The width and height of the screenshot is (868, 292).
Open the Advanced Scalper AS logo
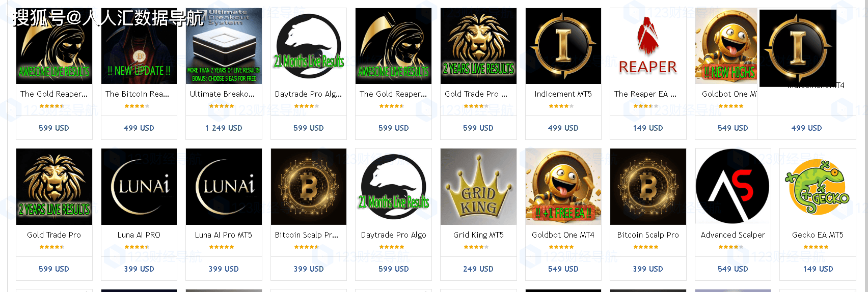pyautogui.click(x=733, y=187)
